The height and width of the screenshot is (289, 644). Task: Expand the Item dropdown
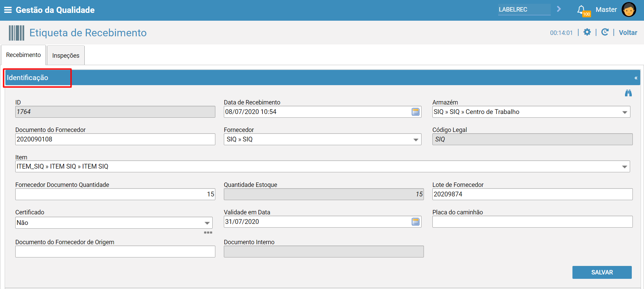pos(624,167)
